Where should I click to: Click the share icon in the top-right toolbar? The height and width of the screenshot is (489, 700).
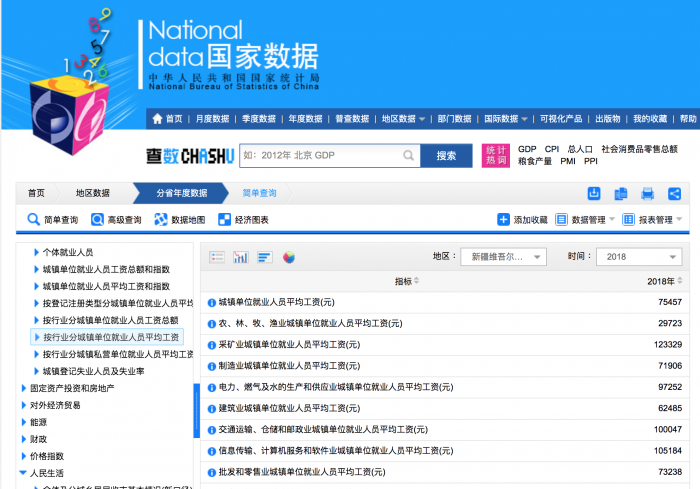674,193
